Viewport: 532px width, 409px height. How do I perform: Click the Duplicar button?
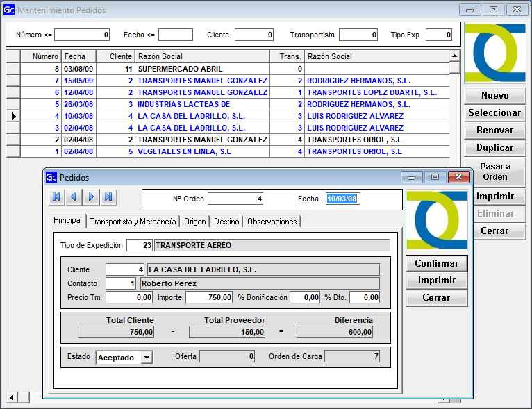click(494, 148)
